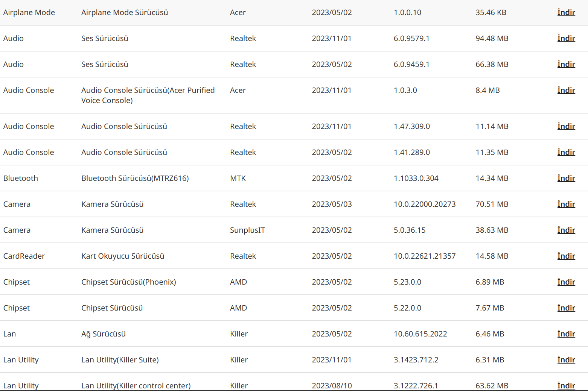This screenshot has height=391, width=588.
Task: Click the file size "6.89 MB"
Action: pos(490,282)
